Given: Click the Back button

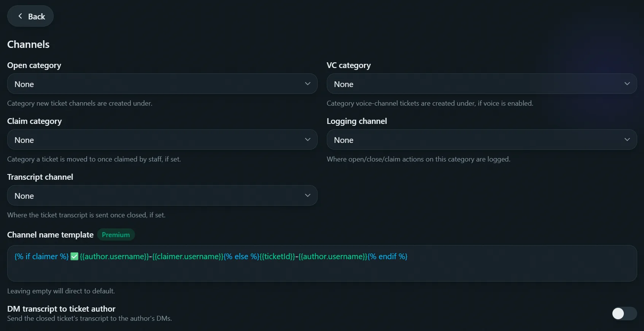Looking at the screenshot, I should 30,16.
